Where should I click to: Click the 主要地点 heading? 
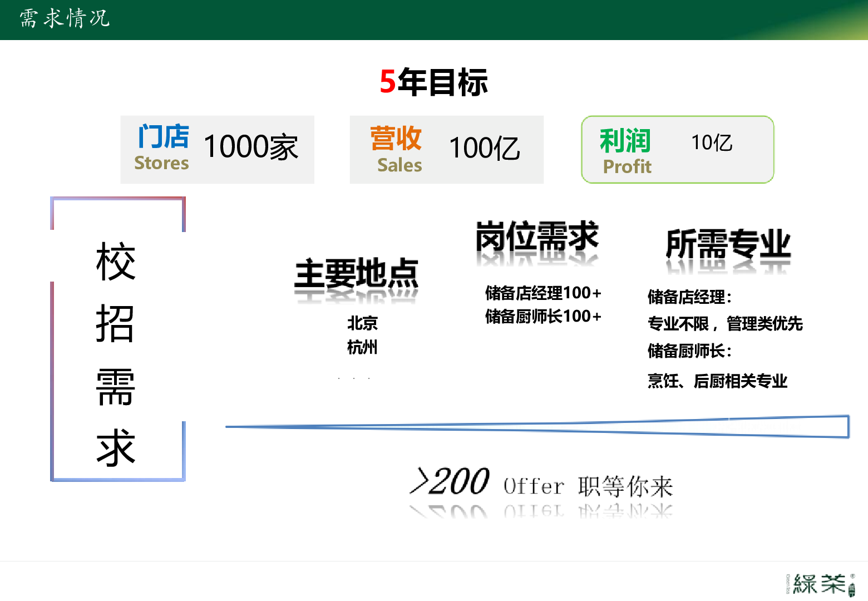(x=356, y=273)
